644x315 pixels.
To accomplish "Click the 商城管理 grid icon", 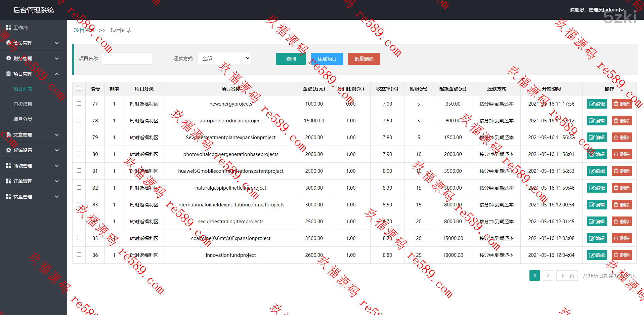I will tap(8, 166).
